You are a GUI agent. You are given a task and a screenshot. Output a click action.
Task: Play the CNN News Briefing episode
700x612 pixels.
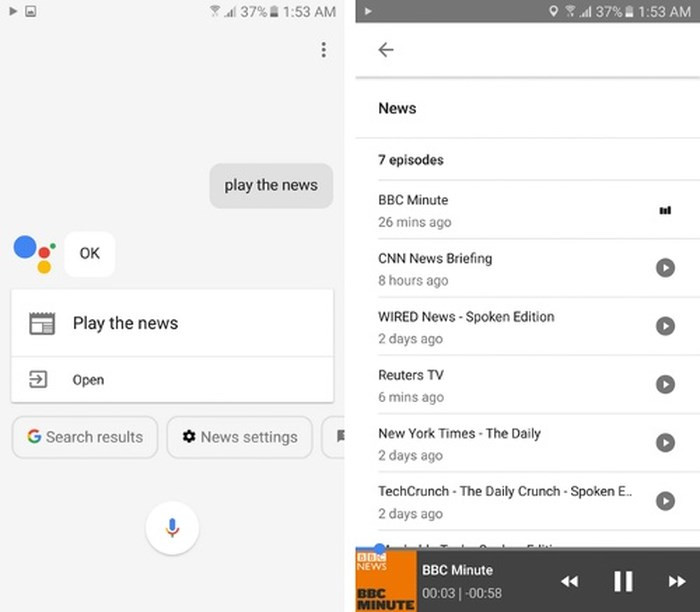665,268
